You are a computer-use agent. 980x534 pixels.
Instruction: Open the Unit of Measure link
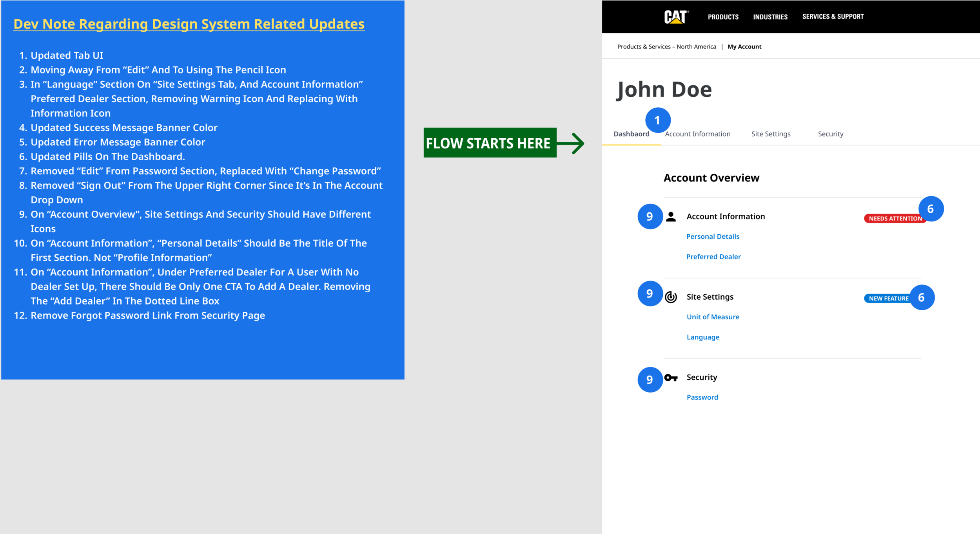click(x=713, y=317)
